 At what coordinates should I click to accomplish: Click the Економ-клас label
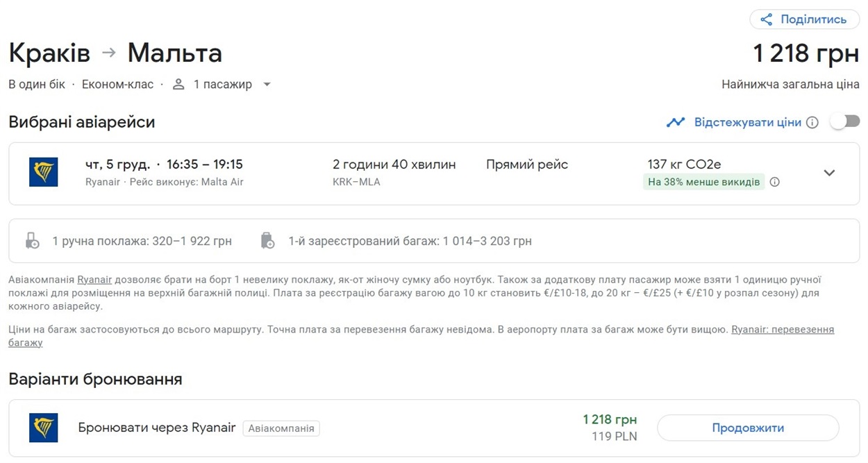[117, 84]
